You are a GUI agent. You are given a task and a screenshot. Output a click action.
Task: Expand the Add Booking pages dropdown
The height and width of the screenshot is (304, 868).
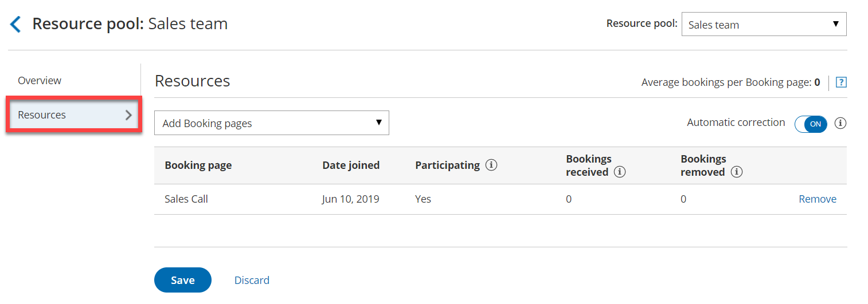[x=271, y=123]
